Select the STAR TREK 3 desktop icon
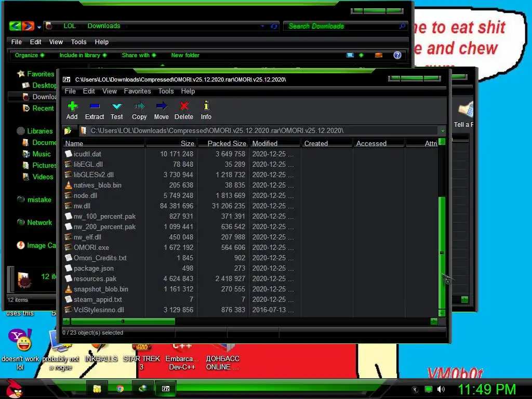532x399 pixels. point(141,358)
